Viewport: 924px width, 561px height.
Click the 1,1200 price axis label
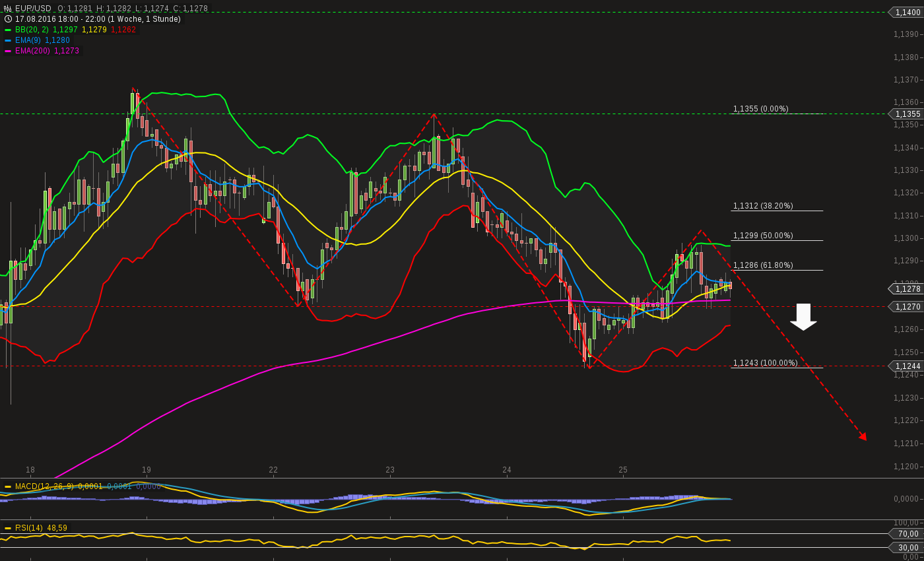point(906,467)
